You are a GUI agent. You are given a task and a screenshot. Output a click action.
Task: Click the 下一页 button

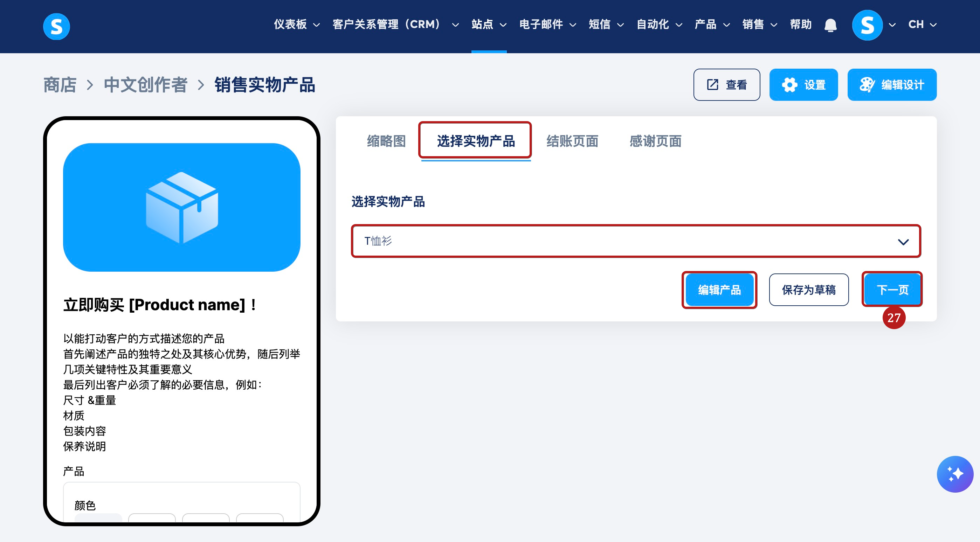click(x=892, y=290)
